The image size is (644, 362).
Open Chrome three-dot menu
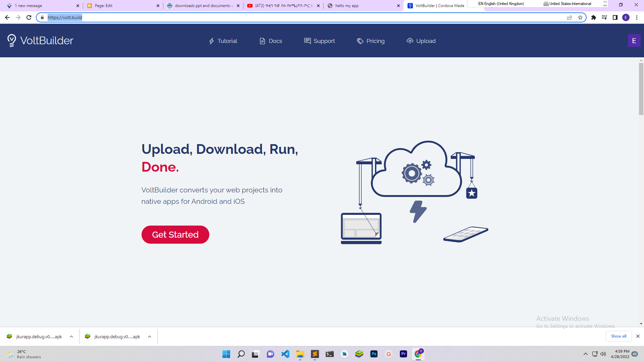click(637, 18)
